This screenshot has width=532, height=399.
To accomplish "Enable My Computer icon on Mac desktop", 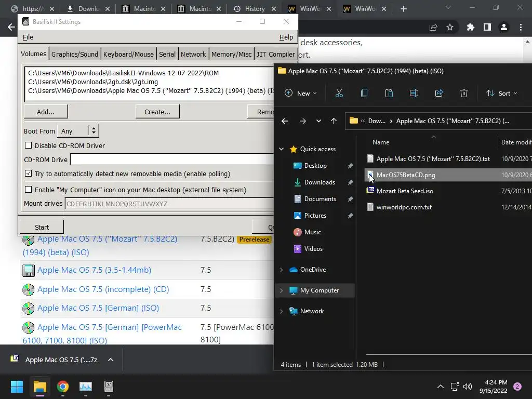I will [x=29, y=190].
